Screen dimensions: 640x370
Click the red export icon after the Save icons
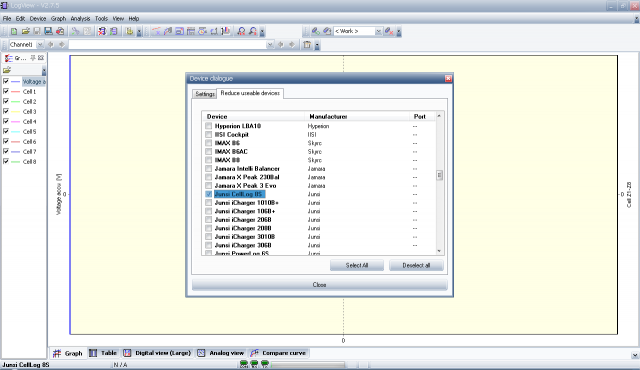click(x=60, y=31)
